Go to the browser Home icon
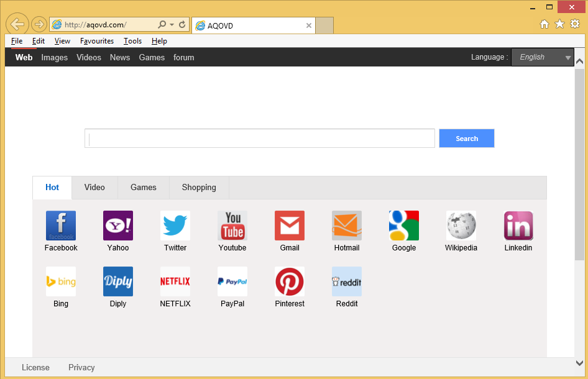This screenshot has height=379, width=588. (x=544, y=24)
